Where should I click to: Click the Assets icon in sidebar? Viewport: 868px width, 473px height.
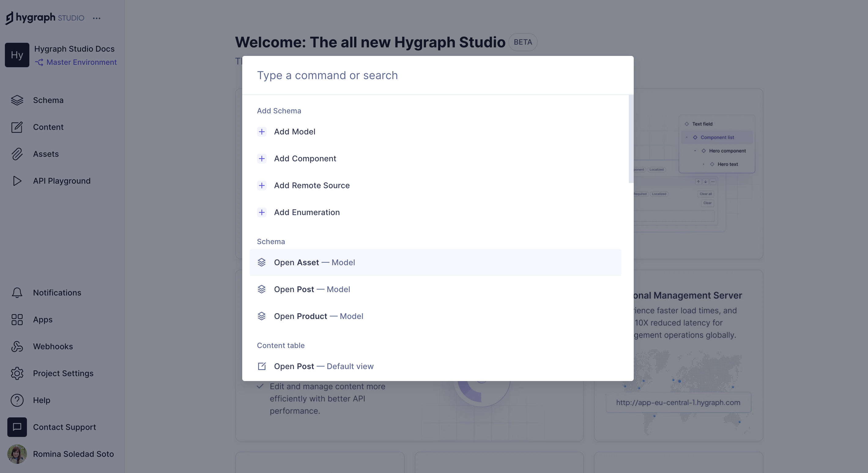[17, 153]
